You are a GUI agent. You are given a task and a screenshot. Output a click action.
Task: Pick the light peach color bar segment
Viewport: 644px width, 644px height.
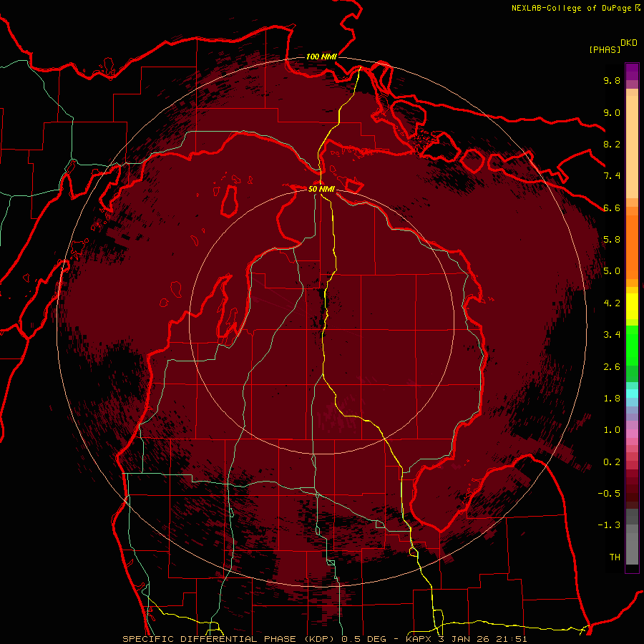[632, 147]
